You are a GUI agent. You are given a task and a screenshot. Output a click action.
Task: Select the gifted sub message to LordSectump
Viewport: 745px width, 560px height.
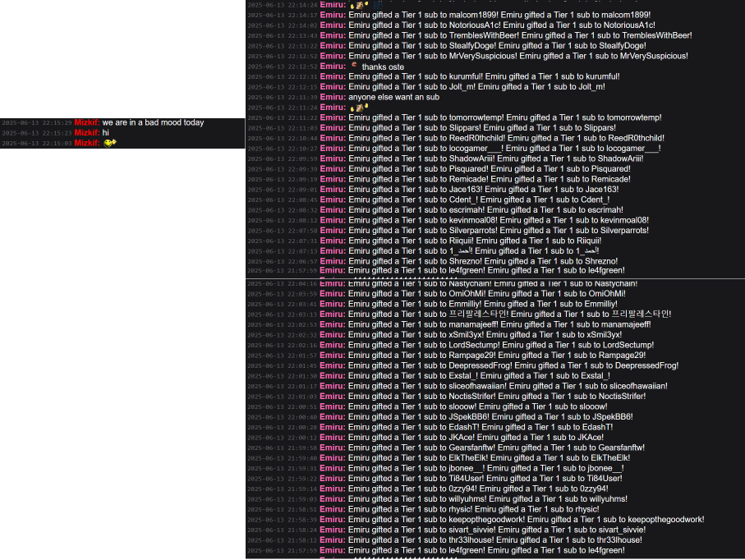coord(501,345)
